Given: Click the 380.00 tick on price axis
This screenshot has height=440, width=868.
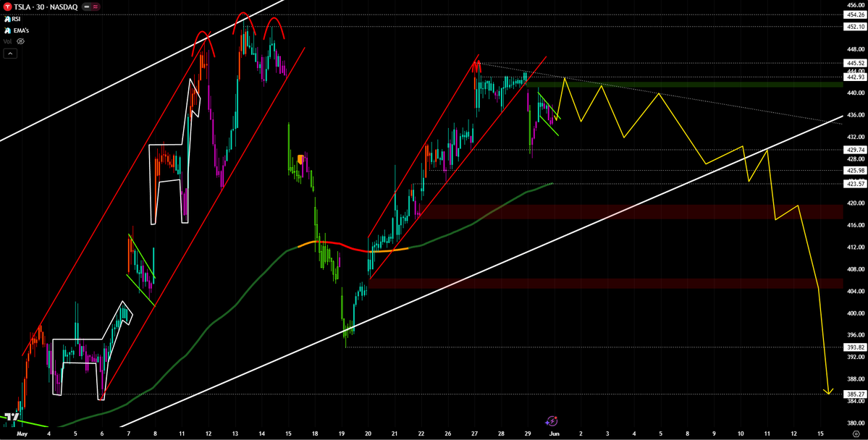Looking at the screenshot, I should coord(855,423).
